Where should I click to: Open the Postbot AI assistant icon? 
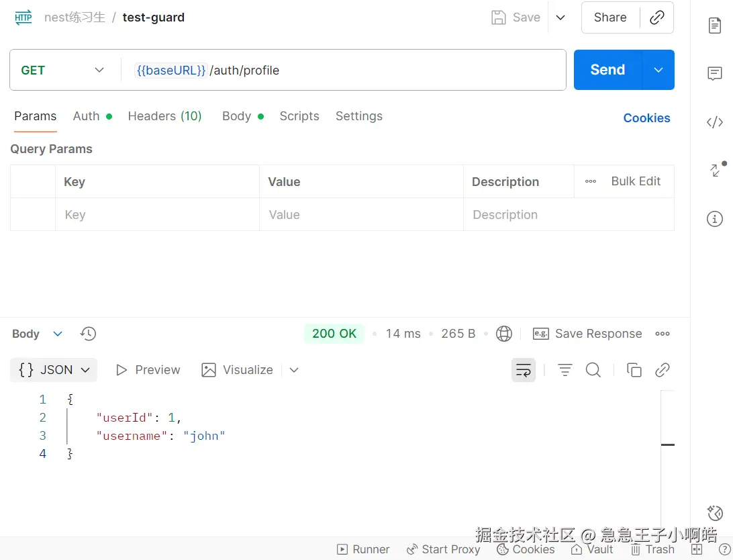(715, 513)
